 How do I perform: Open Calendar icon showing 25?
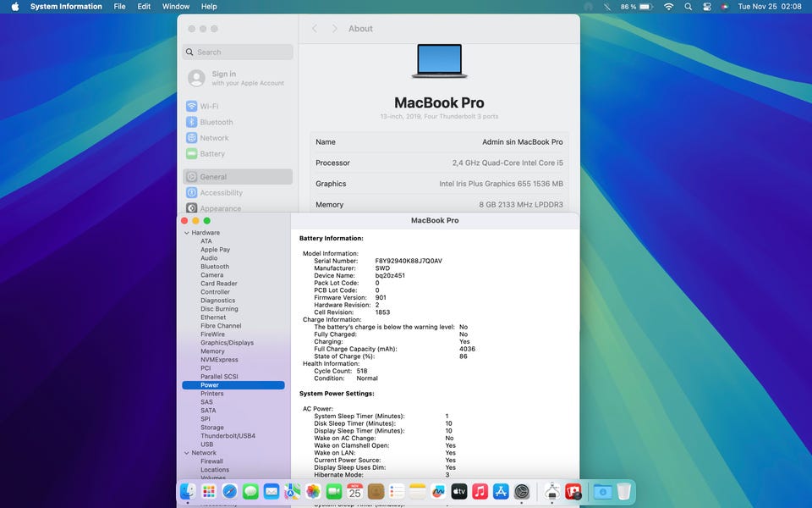[x=354, y=491]
